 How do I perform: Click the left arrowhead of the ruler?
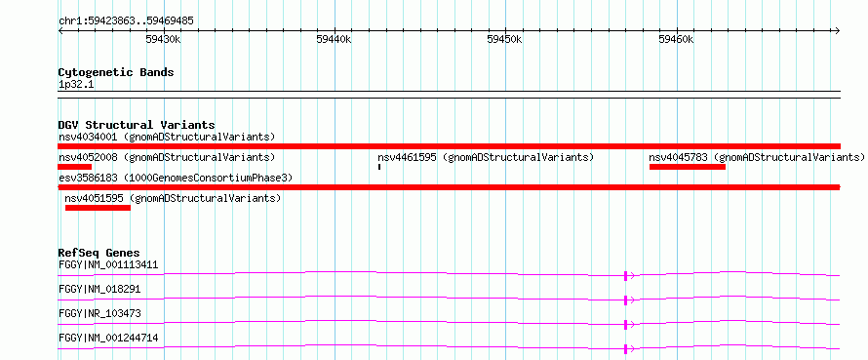tap(60, 30)
